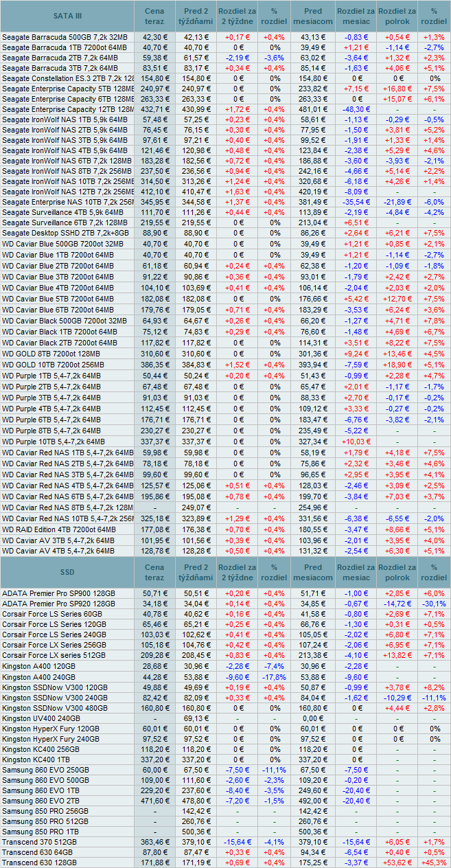Click WD Caviar Black 500GB percent +7,8%
Image resolution: width=451 pixels, height=868 pixels.
click(x=433, y=321)
